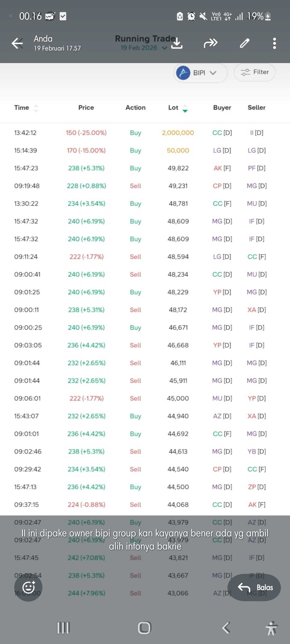This screenshot has width=290, height=644.
Task: Forward this status using arrow icon
Action: point(211,43)
